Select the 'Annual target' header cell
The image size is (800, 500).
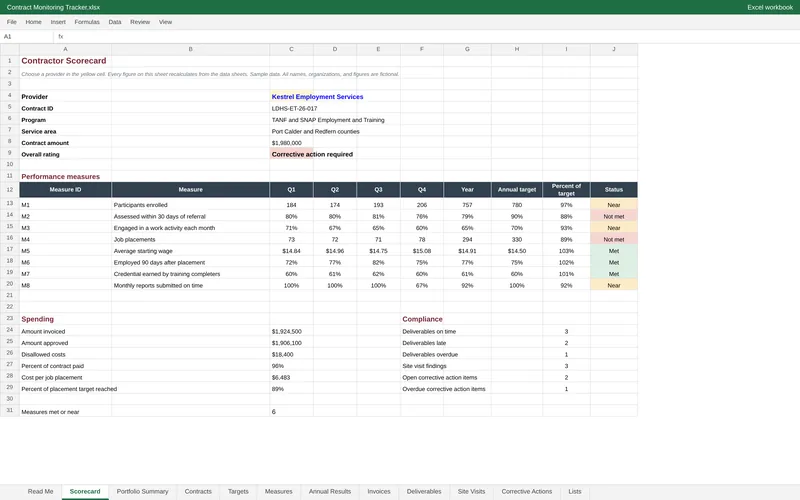pos(517,190)
